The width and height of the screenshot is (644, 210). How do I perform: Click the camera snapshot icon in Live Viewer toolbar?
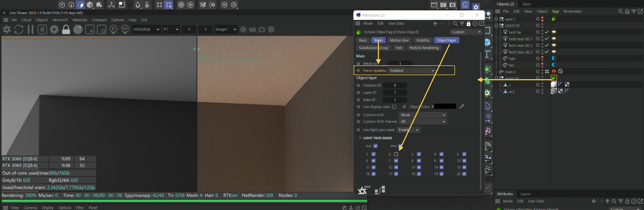coord(262,29)
